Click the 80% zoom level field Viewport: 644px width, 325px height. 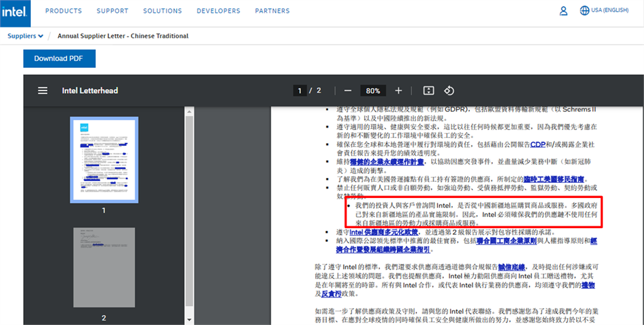tap(373, 91)
